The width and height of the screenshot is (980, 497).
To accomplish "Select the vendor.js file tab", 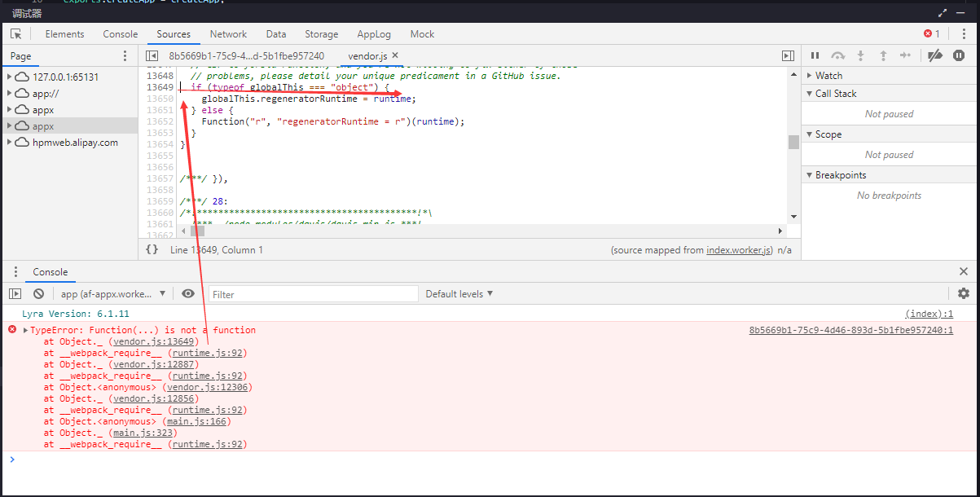I will point(367,56).
